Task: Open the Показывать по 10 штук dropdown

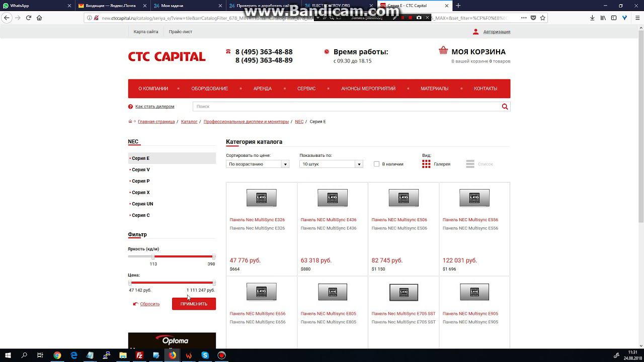Action: (x=331, y=164)
